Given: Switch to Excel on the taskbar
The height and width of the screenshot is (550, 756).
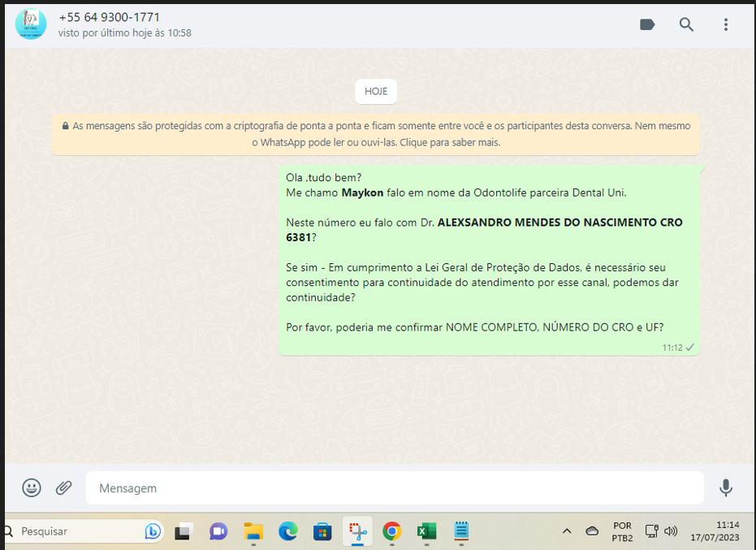Looking at the screenshot, I should (x=426, y=531).
